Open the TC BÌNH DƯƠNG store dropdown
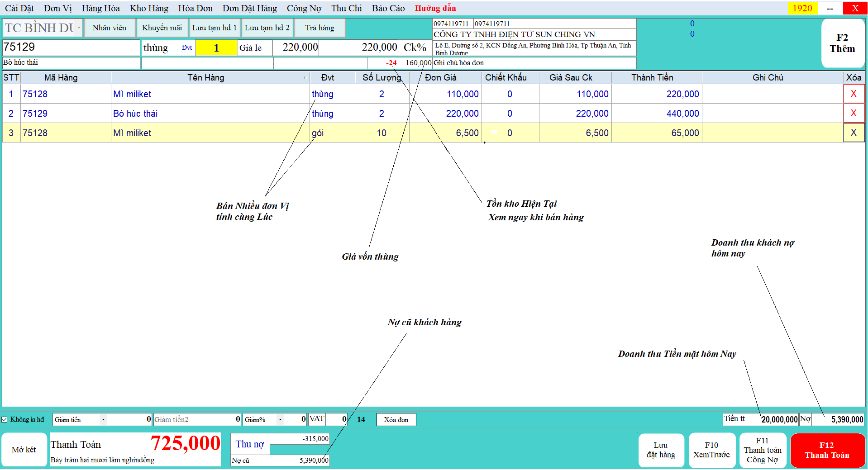The image size is (868, 470). [x=79, y=28]
